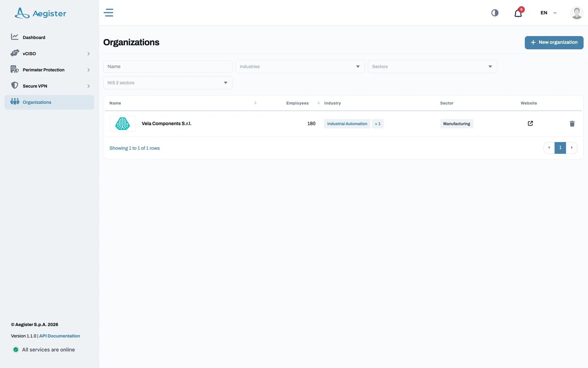Image resolution: width=588 pixels, height=368 pixels.
Task: Open Perimeter Protection menu item
Action: point(49,70)
